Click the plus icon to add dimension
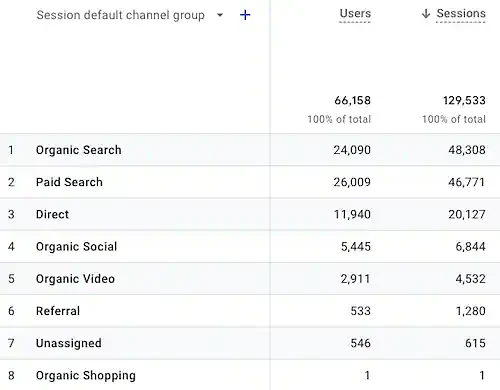This screenshot has width=500, height=390. click(x=245, y=15)
